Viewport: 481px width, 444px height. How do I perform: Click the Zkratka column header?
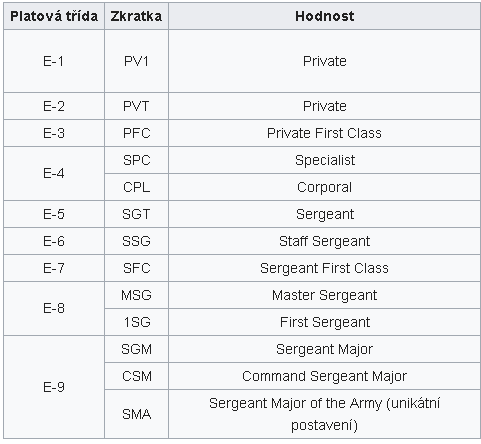136,16
